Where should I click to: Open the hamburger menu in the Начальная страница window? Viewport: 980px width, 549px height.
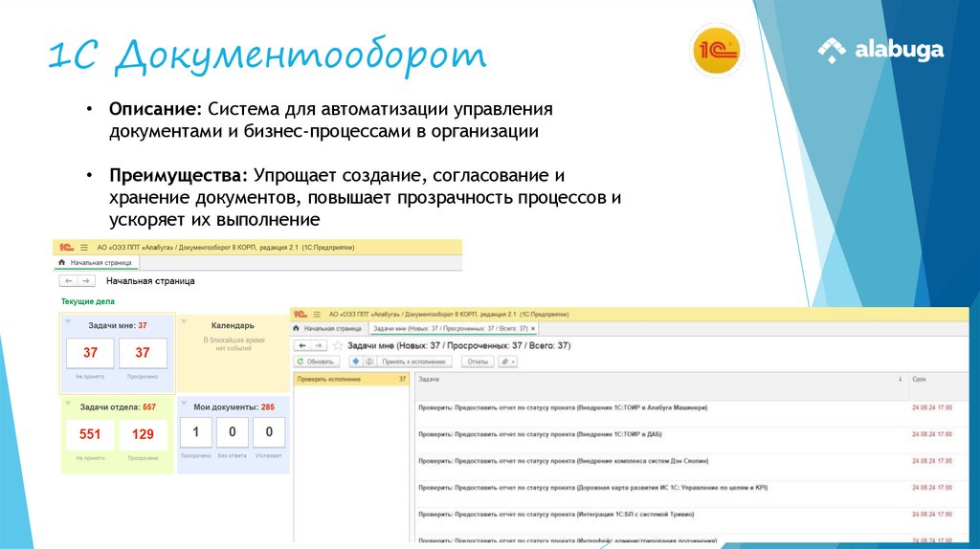[84, 248]
